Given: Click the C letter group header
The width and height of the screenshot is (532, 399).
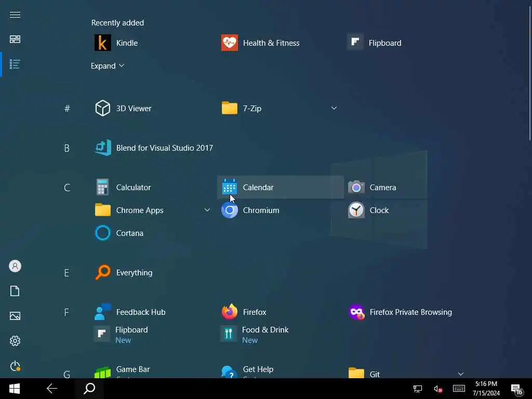Looking at the screenshot, I should (x=67, y=187).
